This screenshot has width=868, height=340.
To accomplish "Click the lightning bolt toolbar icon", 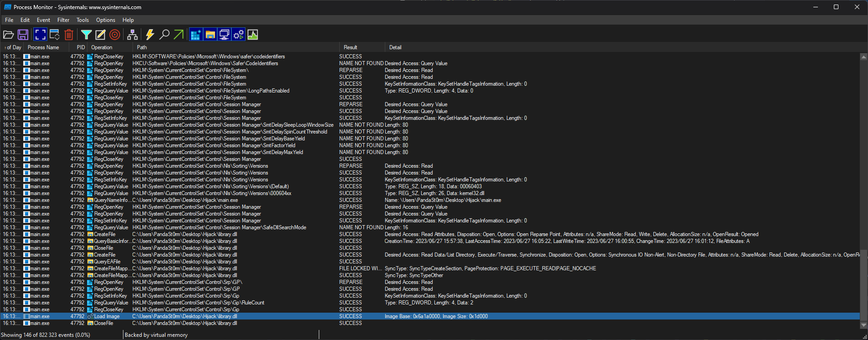I will pos(150,35).
